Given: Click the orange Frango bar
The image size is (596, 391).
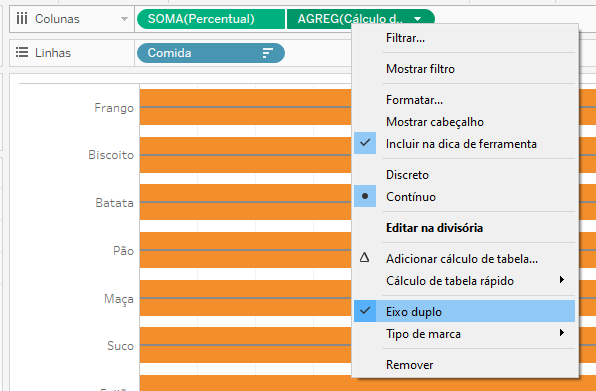Looking at the screenshot, I should 245,107.
